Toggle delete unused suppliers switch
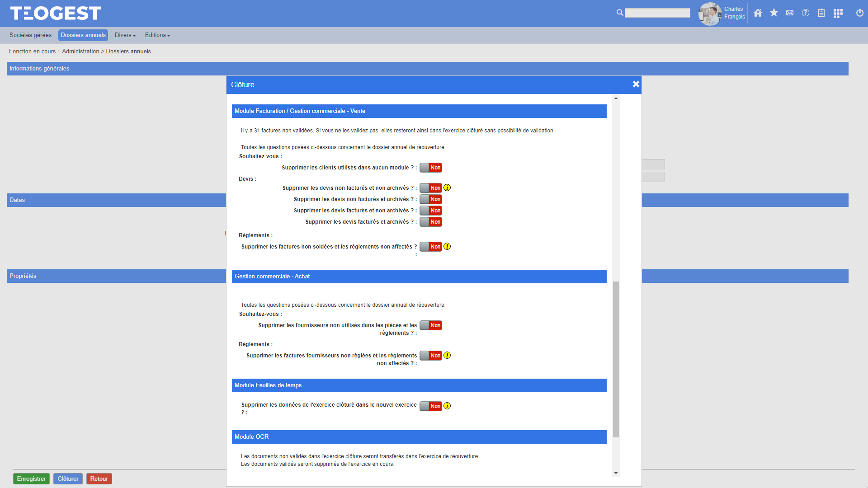The image size is (868, 488). pos(430,325)
